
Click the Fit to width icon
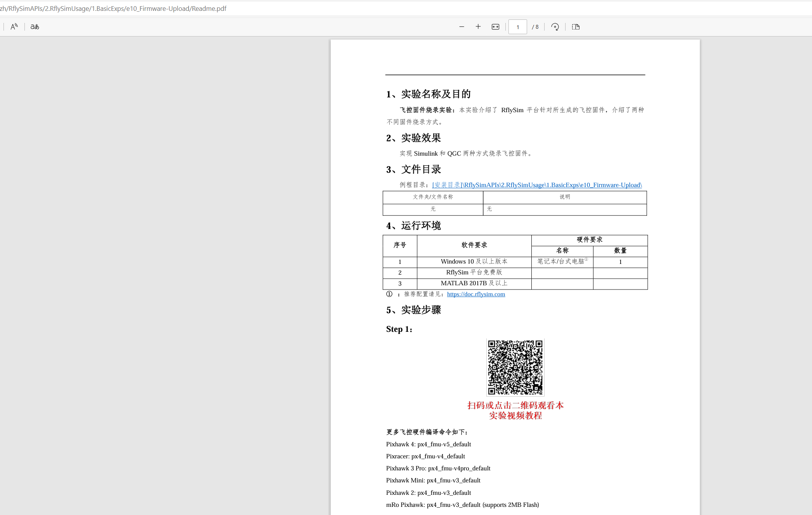pos(495,27)
